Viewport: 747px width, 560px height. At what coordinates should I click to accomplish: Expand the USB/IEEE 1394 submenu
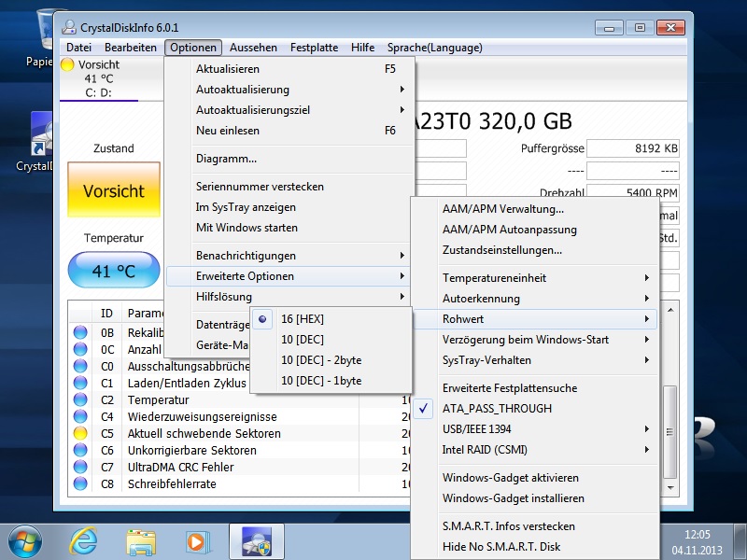(535, 429)
